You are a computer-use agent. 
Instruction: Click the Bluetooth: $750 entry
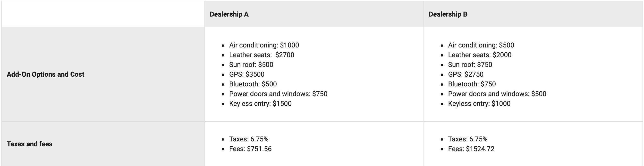click(472, 84)
